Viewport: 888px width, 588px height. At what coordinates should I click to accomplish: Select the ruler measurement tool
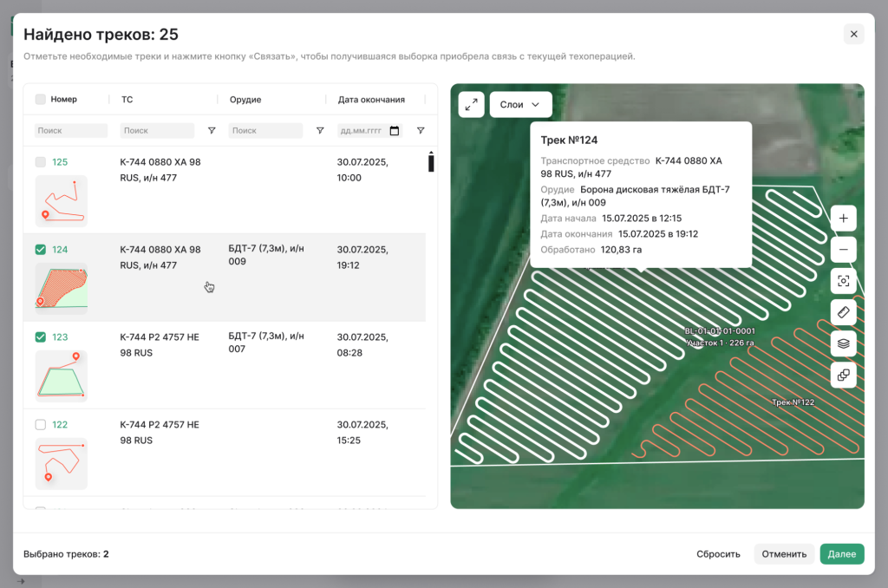[843, 312]
